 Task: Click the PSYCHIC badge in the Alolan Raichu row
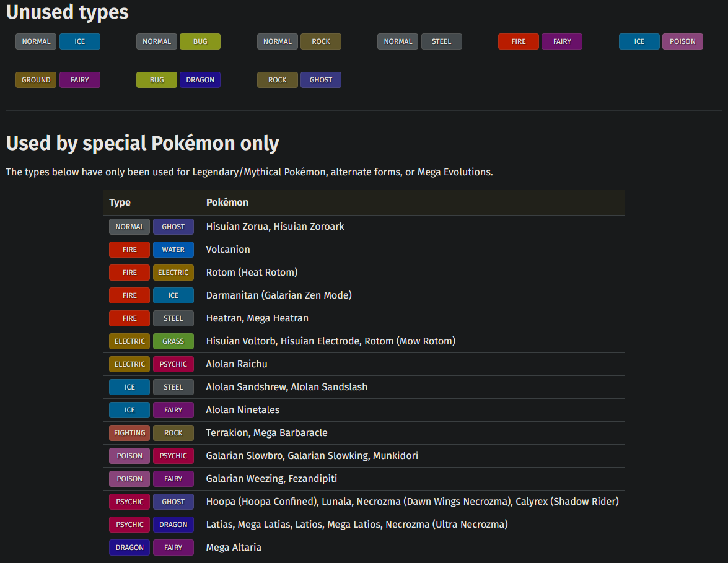(x=173, y=364)
